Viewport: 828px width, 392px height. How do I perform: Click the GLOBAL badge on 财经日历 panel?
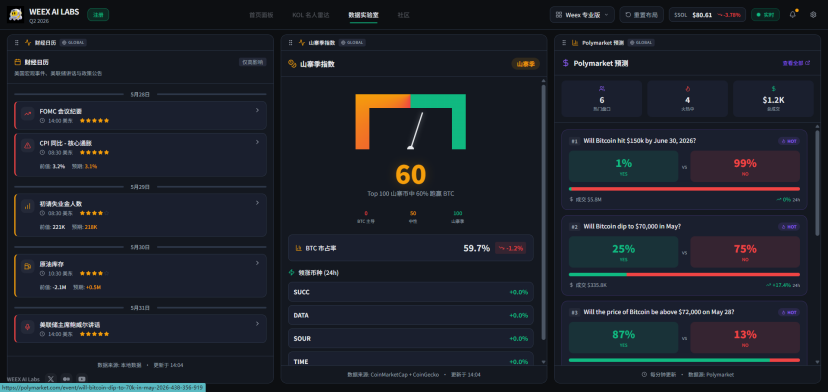click(x=73, y=42)
